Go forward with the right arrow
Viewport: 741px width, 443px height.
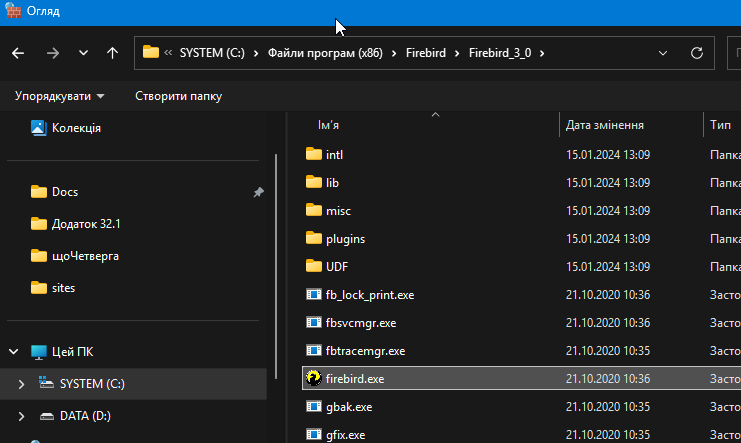tap(52, 53)
